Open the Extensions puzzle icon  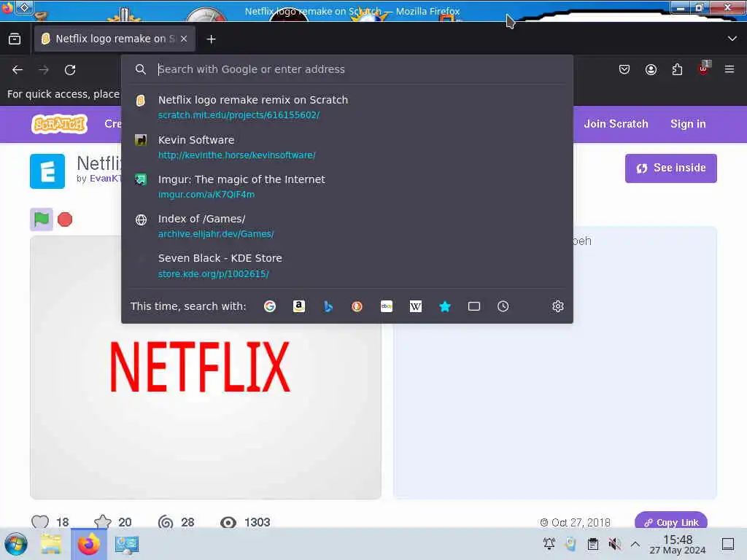(677, 69)
